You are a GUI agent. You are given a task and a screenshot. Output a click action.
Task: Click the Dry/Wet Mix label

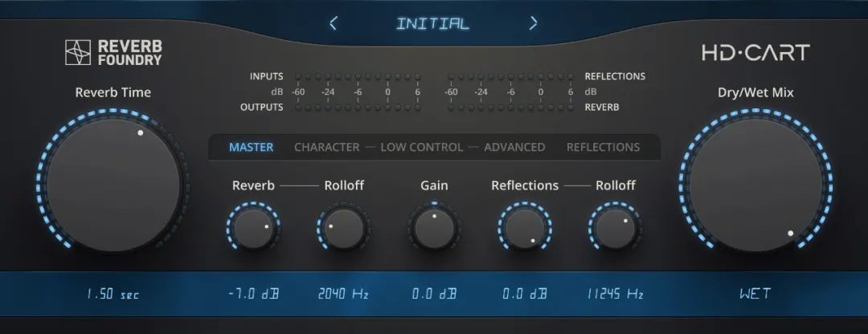[x=755, y=92]
